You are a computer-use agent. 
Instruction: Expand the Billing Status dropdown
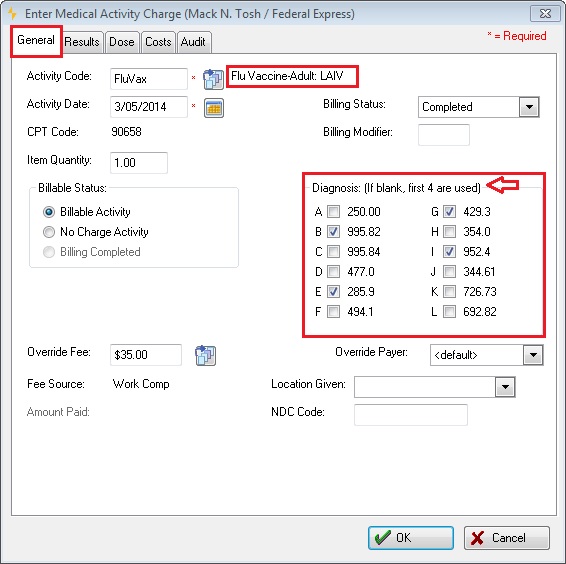click(529, 107)
